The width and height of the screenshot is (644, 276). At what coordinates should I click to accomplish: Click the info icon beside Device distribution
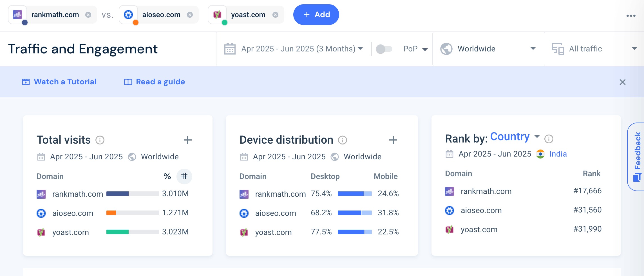pyautogui.click(x=343, y=140)
